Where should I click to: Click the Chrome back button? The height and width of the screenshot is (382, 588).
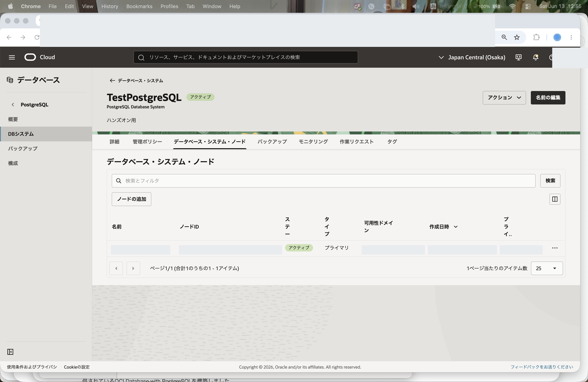9,37
